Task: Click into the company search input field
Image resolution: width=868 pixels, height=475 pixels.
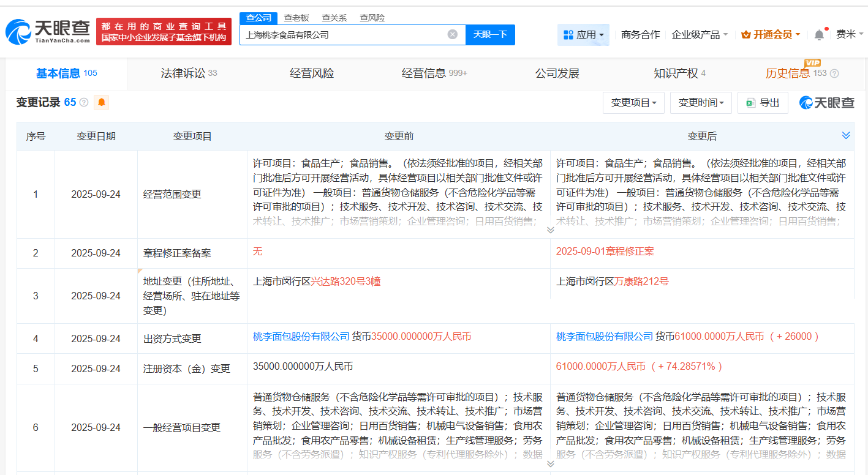Action: [x=343, y=35]
